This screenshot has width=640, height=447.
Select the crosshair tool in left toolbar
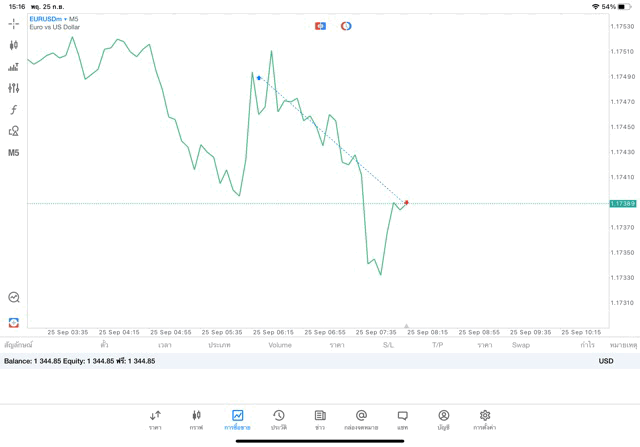click(14, 23)
